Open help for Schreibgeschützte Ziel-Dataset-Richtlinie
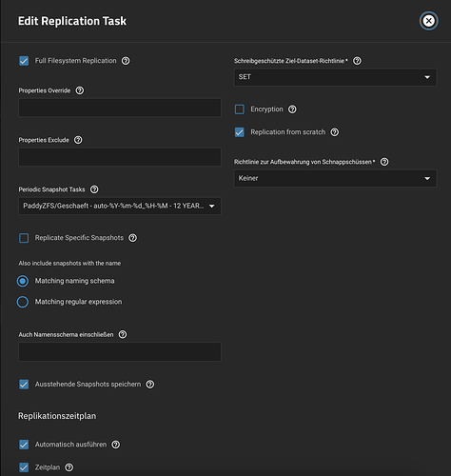Viewport: 451px width, 476px height. [x=357, y=61]
